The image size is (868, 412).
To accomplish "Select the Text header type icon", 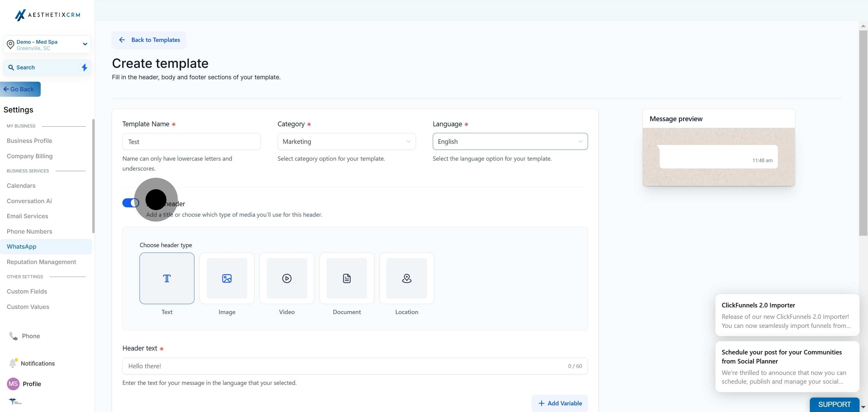I will 167,278.
